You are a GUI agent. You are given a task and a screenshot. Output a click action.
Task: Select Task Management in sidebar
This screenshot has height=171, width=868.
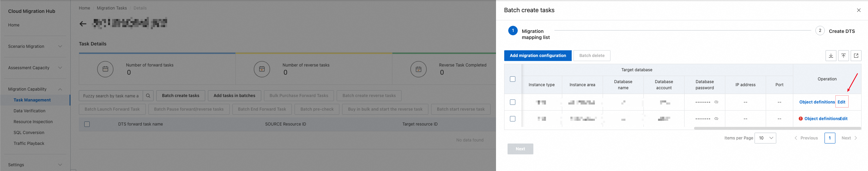coord(32,100)
